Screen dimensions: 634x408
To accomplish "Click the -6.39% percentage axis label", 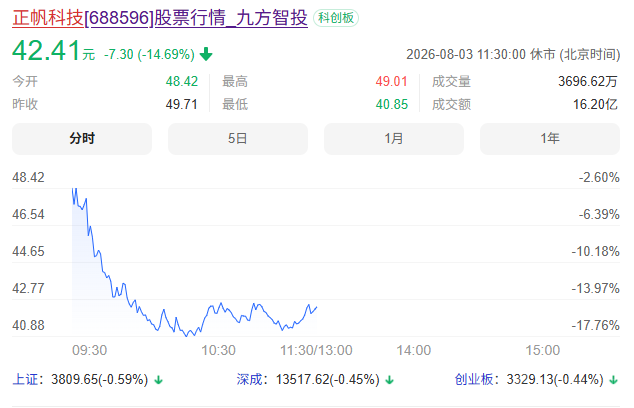I will pyautogui.click(x=599, y=214).
